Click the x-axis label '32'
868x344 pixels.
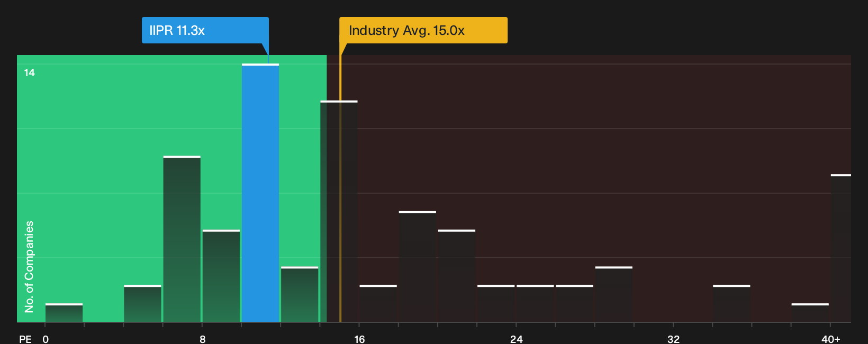[x=673, y=339]
